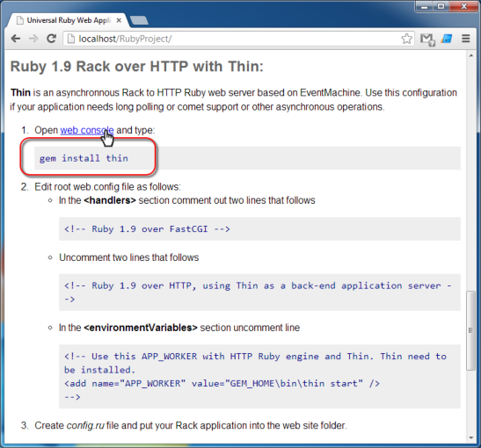The width and height of the screenshot is (481, 448).
Task: Open a new browser tab
Action: pos(139,20)
